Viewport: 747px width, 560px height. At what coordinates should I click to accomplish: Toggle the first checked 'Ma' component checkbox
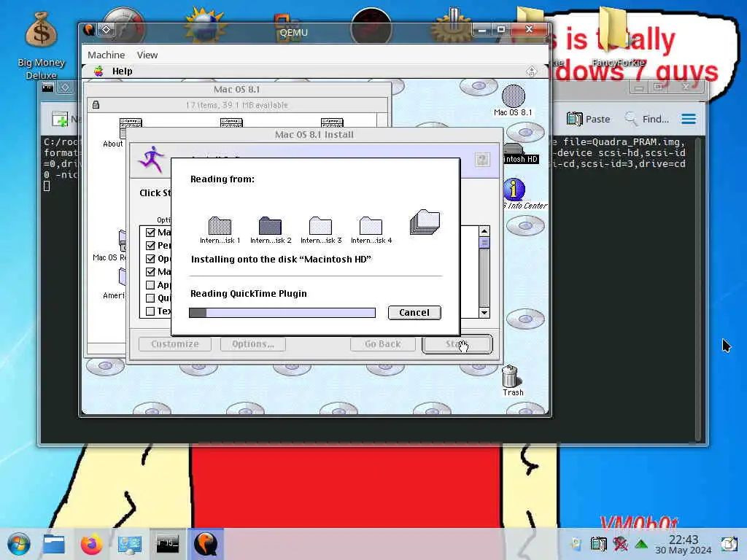[150, 233]
